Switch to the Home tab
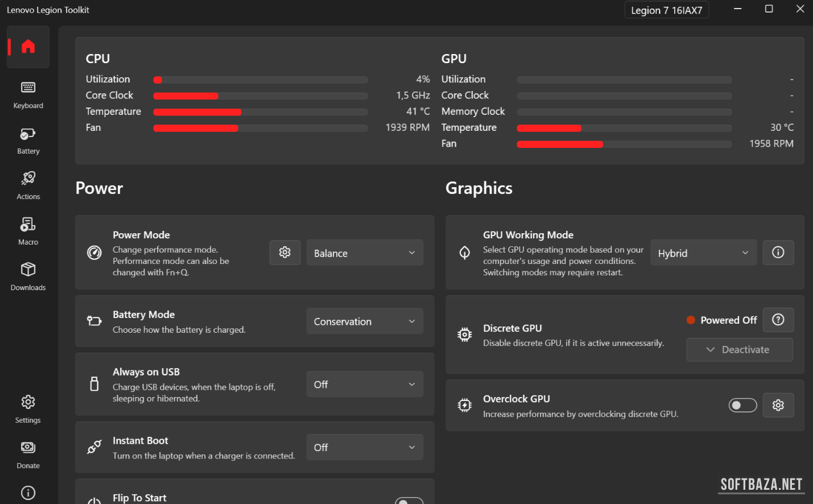 (x=28, y=47)
